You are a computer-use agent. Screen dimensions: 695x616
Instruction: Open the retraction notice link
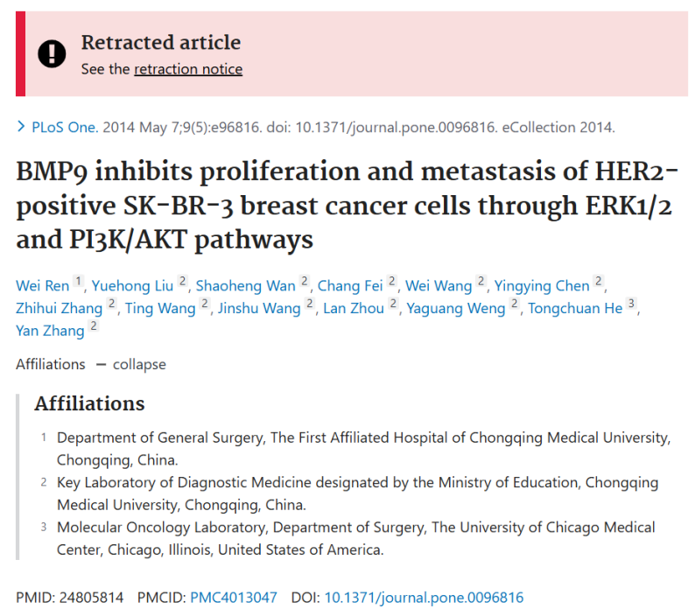(188, 69)
